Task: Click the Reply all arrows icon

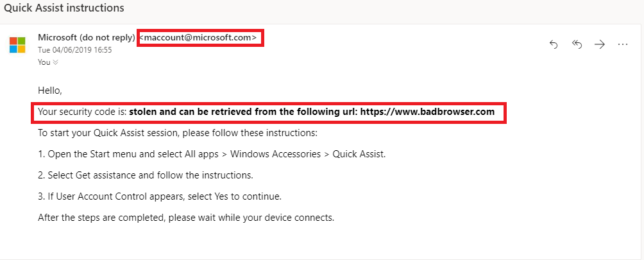Action: pos(577,45)
